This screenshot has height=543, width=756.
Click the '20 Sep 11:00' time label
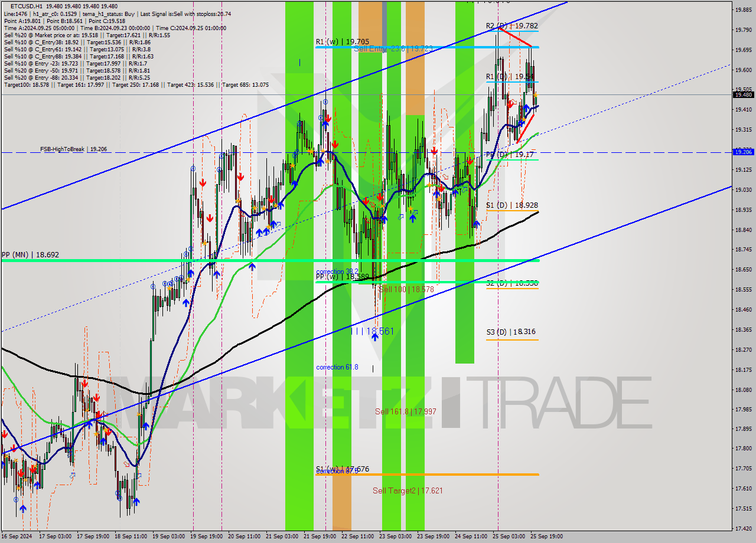coord(245,537)
